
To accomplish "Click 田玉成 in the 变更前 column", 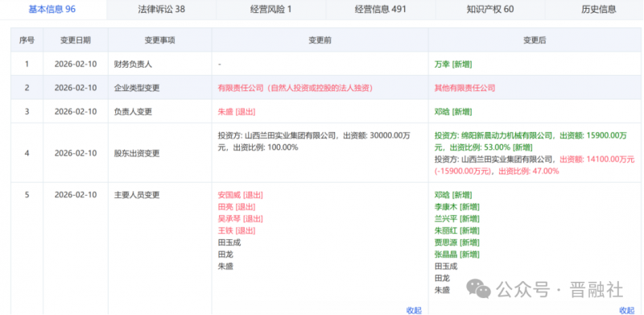I will pos(229,242).
